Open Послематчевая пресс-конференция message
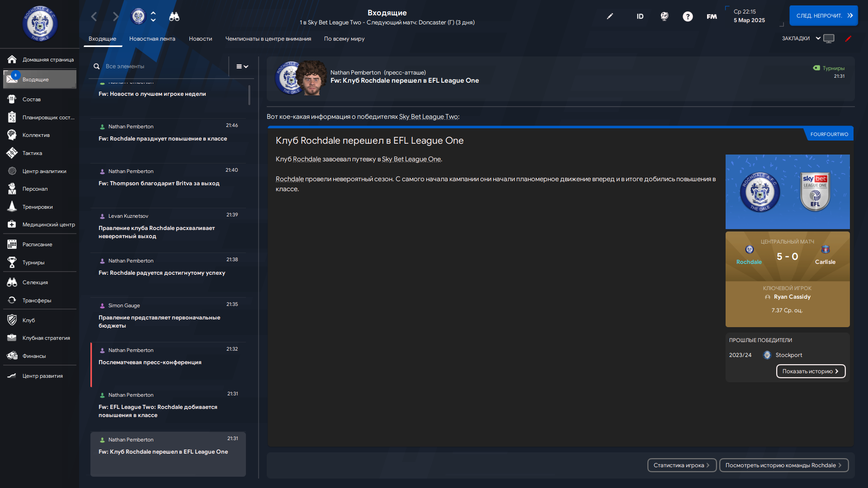The width and height of the screenshot is (868, 488). 168,364
